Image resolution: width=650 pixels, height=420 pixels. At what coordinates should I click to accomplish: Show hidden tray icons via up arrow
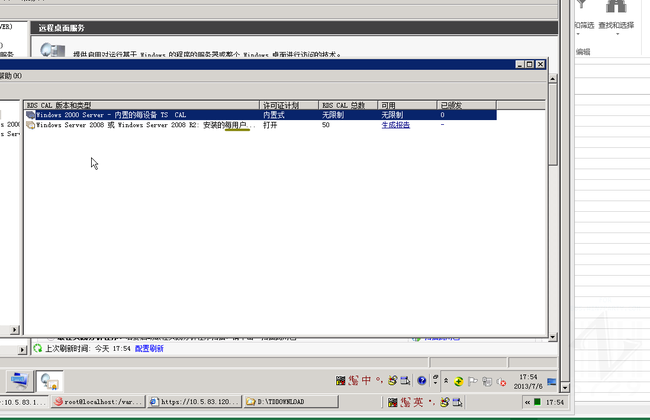(446, 380)
